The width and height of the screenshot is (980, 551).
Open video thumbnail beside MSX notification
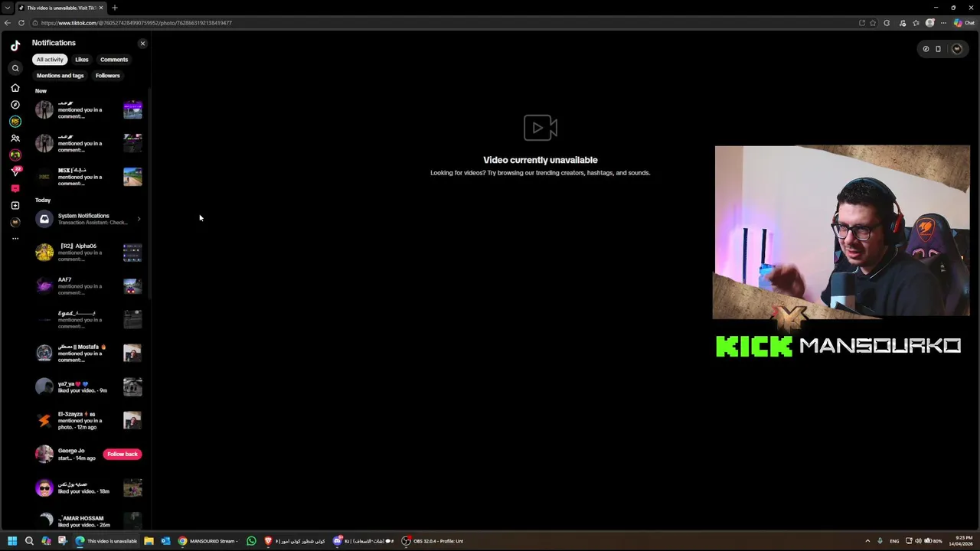(132, 177)
